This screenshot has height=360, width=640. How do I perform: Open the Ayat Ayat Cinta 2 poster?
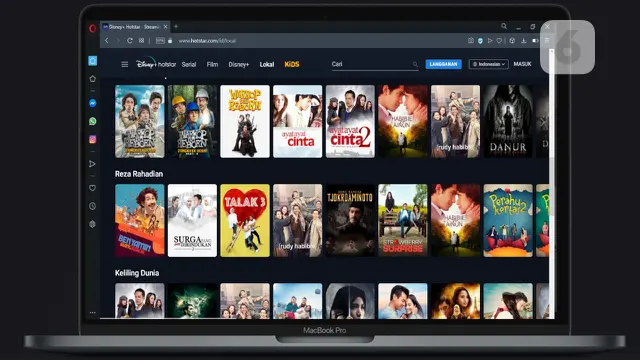pos(350,121)
